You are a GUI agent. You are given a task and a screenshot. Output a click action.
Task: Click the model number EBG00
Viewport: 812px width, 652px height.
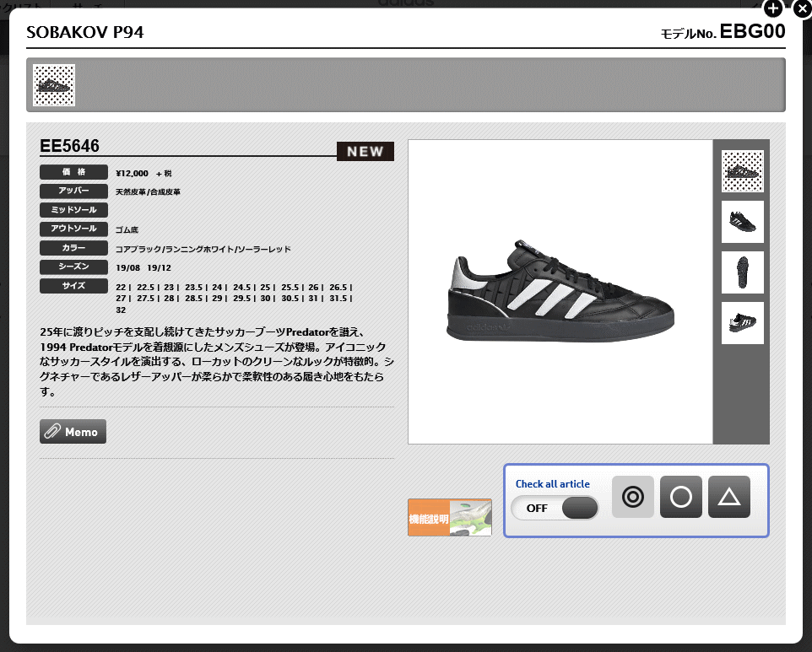tap(752, 31)
